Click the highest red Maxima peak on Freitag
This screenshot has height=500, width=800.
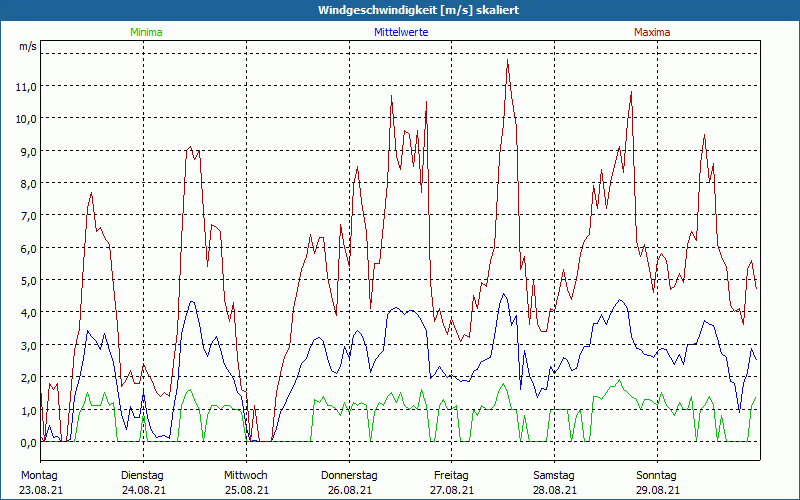pos(507,60)
